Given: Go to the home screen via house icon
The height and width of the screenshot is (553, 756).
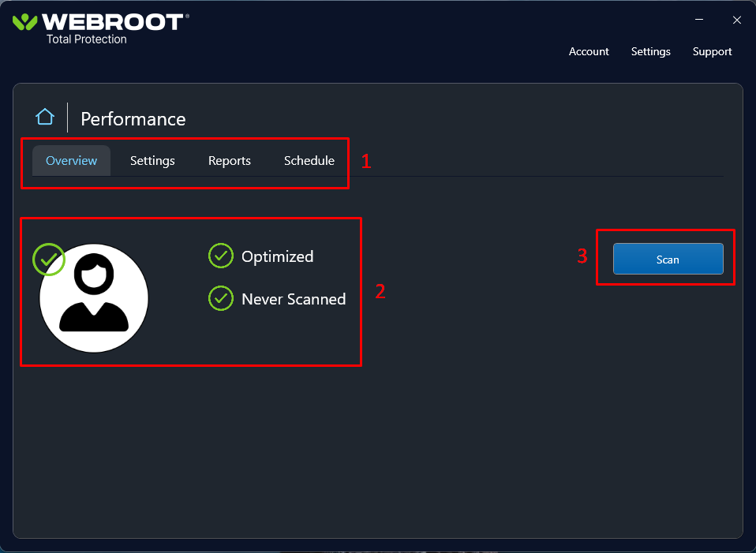Looking at the screenshot, I should pos(45,117).
